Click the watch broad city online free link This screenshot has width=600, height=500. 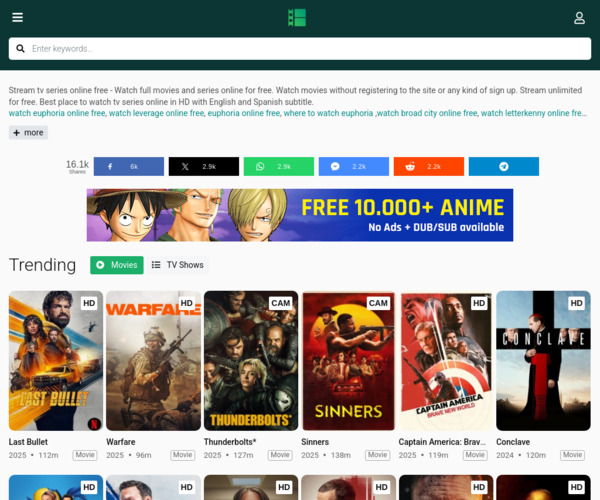point(427,113)
